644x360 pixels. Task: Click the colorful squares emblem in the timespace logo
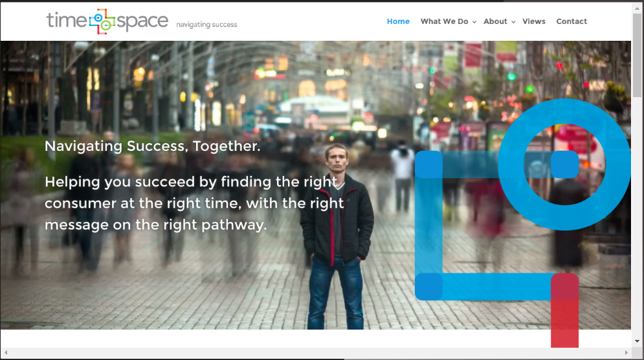[x=102, y=21]
